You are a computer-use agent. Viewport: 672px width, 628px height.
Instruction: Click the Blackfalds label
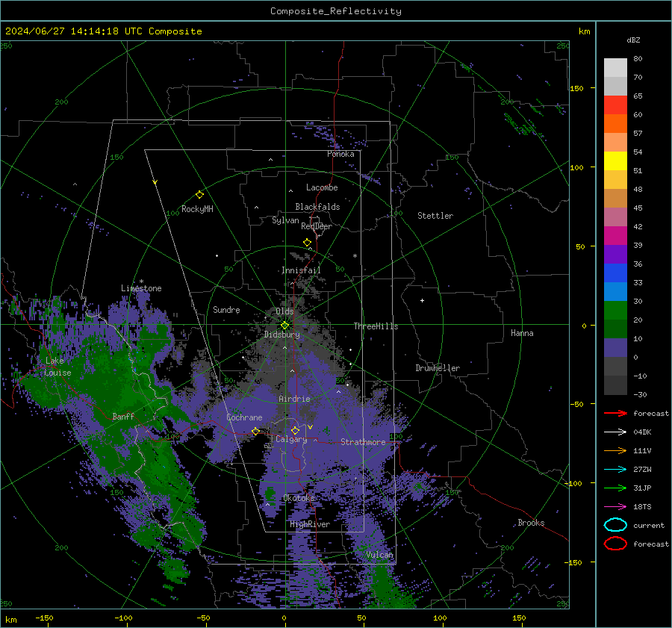[317, 207]
